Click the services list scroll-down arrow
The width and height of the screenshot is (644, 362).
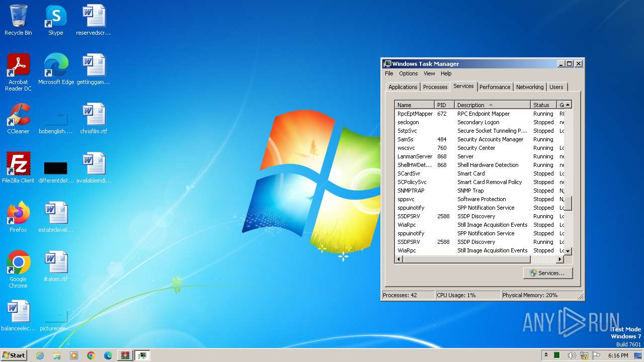(x=568, y=251)
